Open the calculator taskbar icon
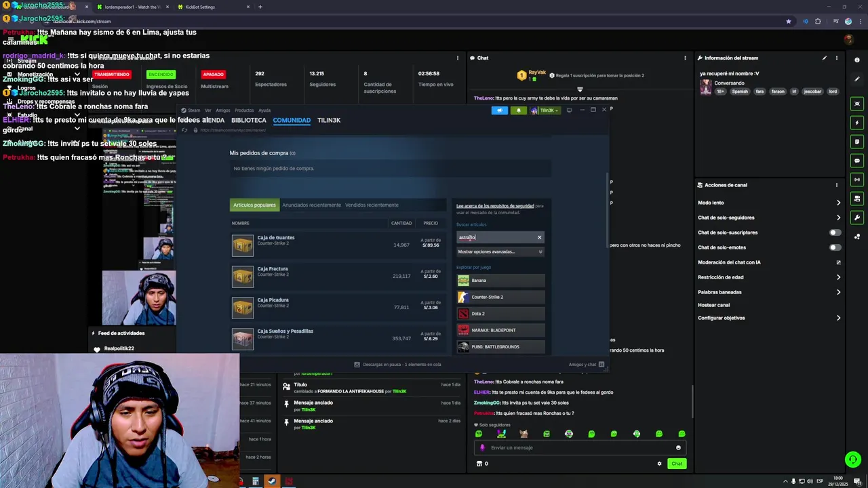 255,481
